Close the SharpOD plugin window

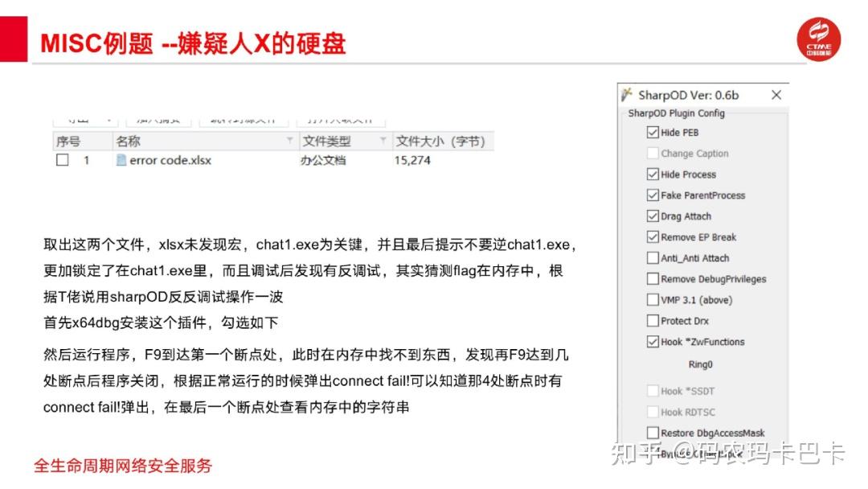[x=776, y=95]
